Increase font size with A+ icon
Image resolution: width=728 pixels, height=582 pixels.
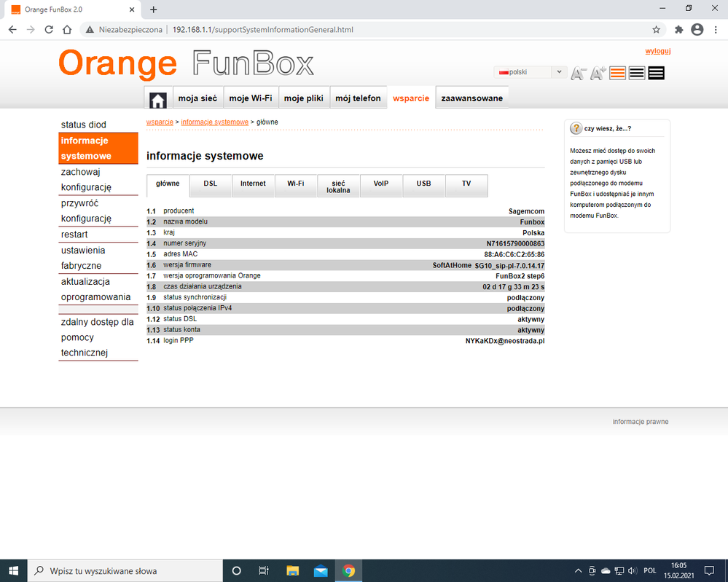[x=598, y=73]
